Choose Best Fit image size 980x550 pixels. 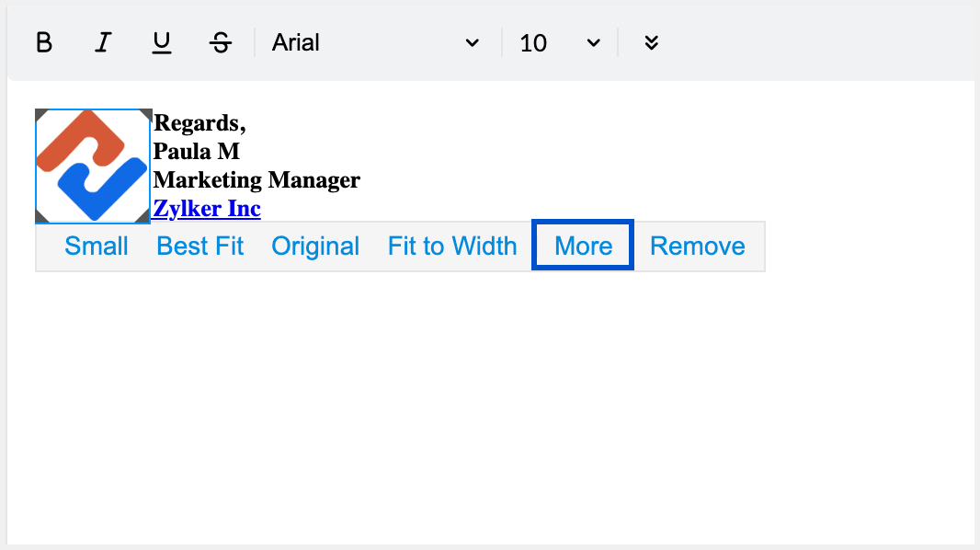[x=200, y=246]
